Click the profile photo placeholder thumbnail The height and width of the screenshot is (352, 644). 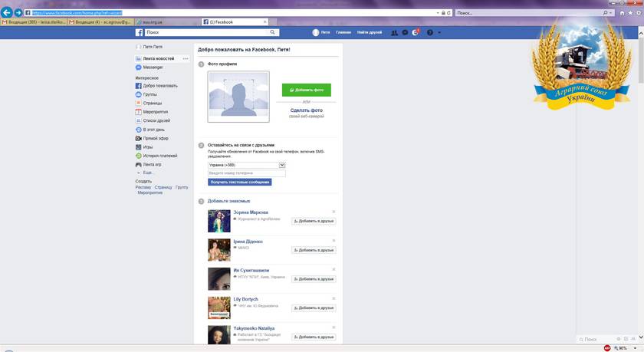[x=238, y=97]
